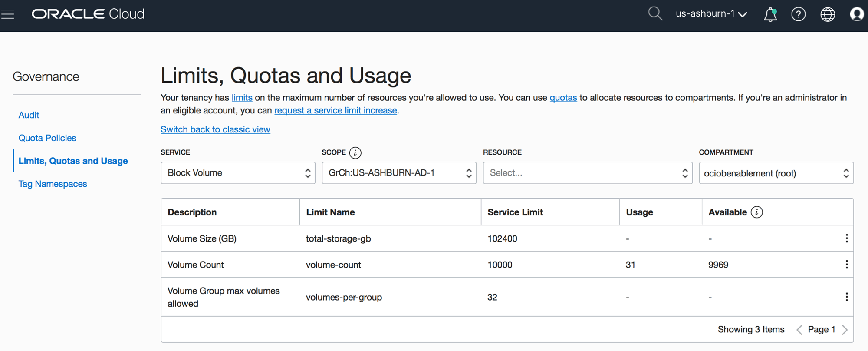Expand the us-ashburn-1 region selector
The height and width of the screenshot is (351, 868).
click(711, 14)
